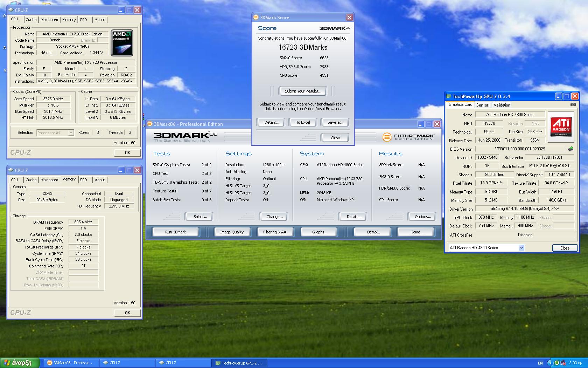Viewport: 588px width, 368px height.
Task: Click the Resolution value 1280 x 1024
Action: click(x=273, y=165)
